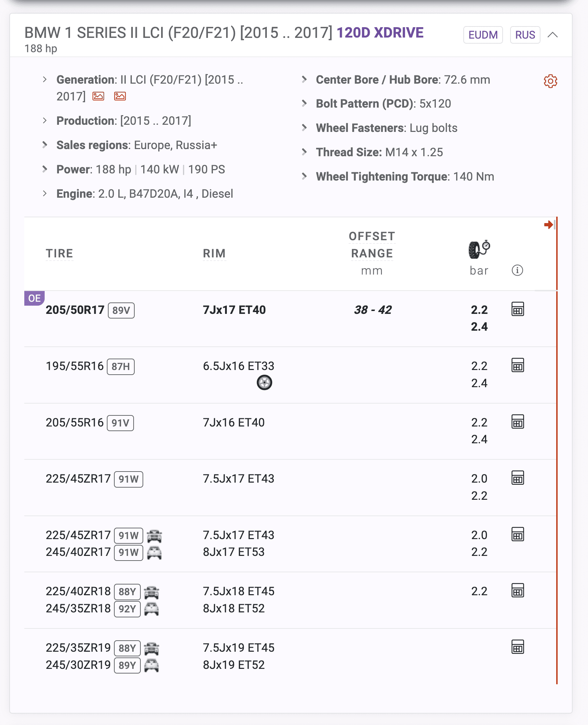
Task: Open calculator for 225/40ZR18 row
Action: 518,591
